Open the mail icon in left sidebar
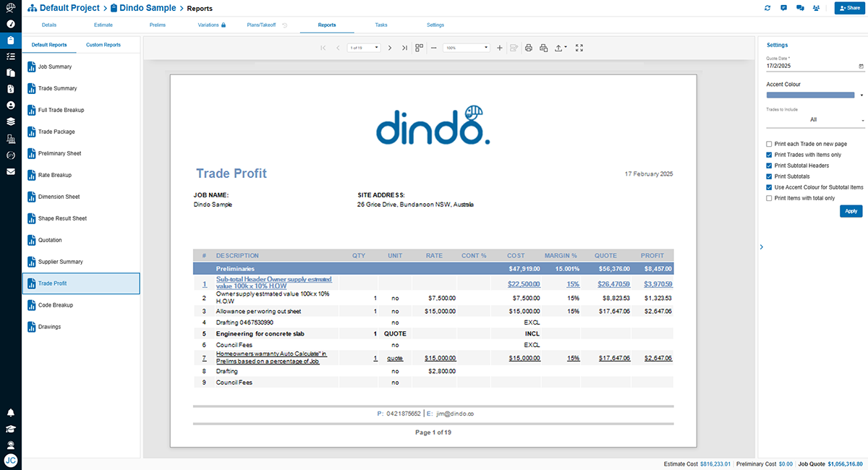Viewport: 868px width, 470px height. click(10, 171)
